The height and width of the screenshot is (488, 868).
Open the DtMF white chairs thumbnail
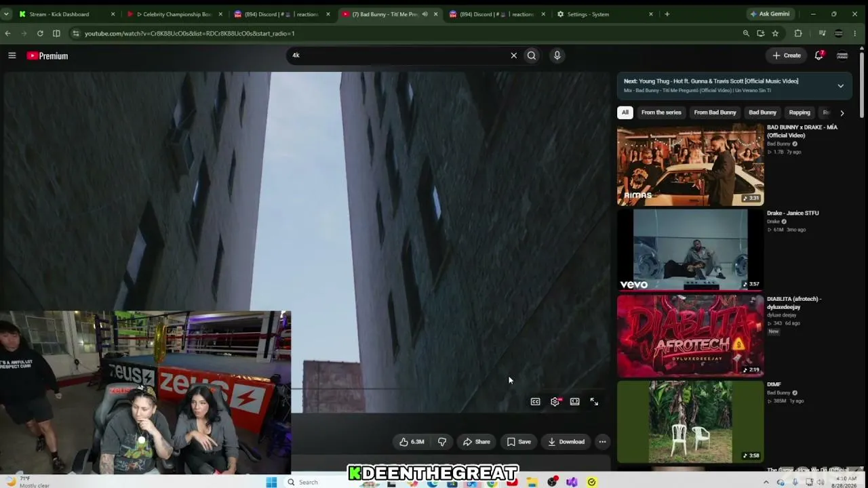click(690, 422)
